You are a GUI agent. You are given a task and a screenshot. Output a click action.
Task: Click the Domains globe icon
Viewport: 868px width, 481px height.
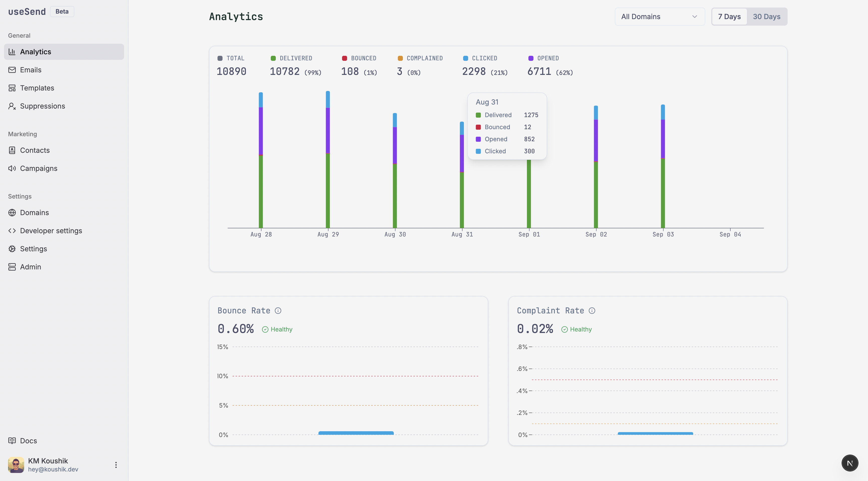[x=12, y=213]
